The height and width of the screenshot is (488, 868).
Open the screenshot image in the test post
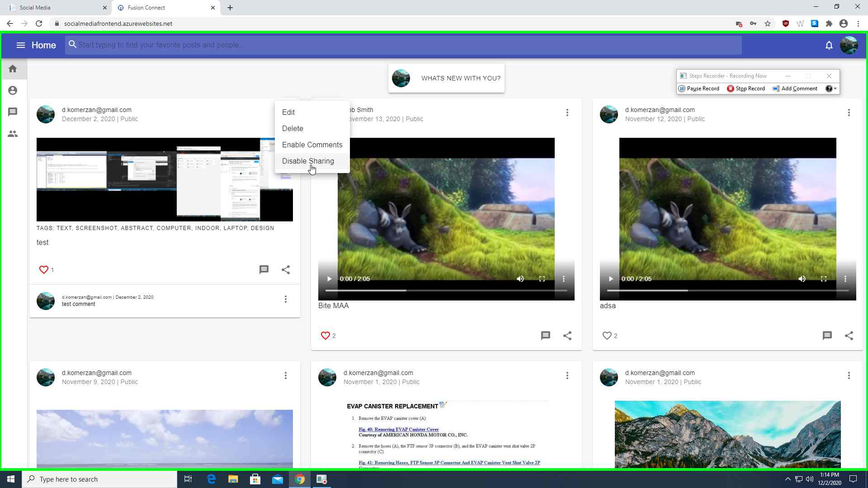point(165,180)
